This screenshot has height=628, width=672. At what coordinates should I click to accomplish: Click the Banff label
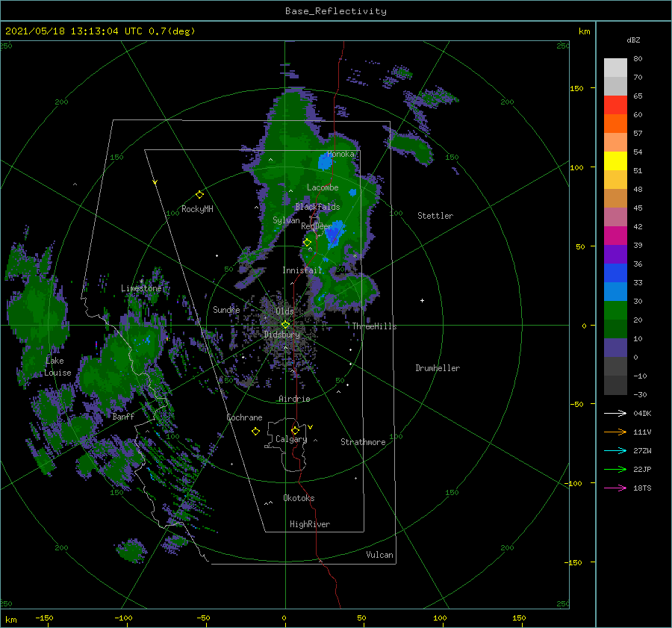123,416
